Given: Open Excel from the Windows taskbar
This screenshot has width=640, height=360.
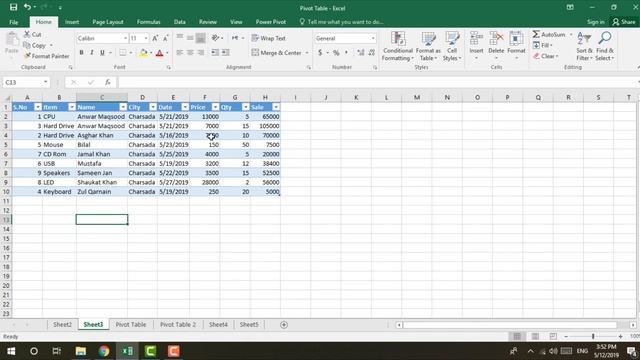Looking at the screenshot, I should (127, 351).
